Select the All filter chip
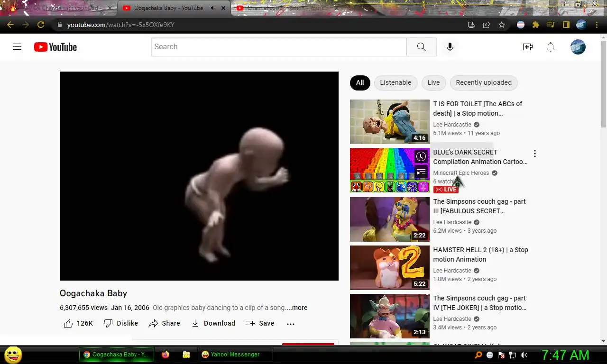 click(360, 82)
